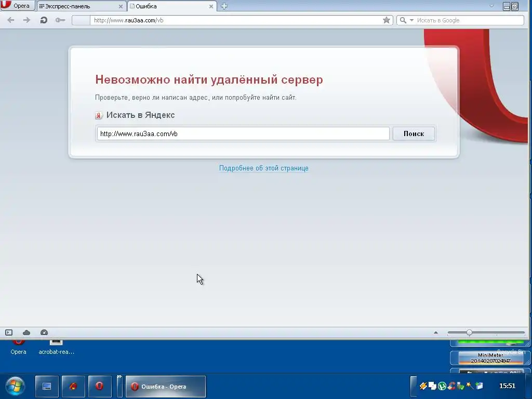Click the taskbar toolbar grip before tray
Viewport: 532px width, 399px height.
tap(413, 386)
